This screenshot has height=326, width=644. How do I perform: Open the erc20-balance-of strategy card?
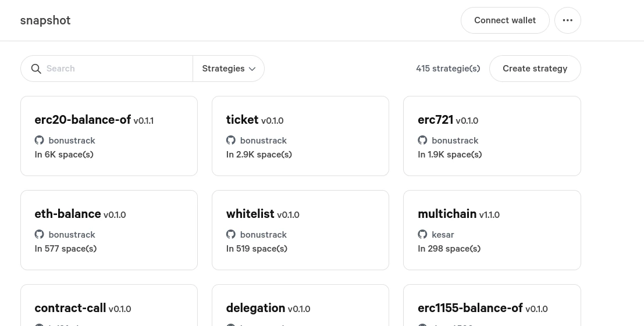click(109, 136)
